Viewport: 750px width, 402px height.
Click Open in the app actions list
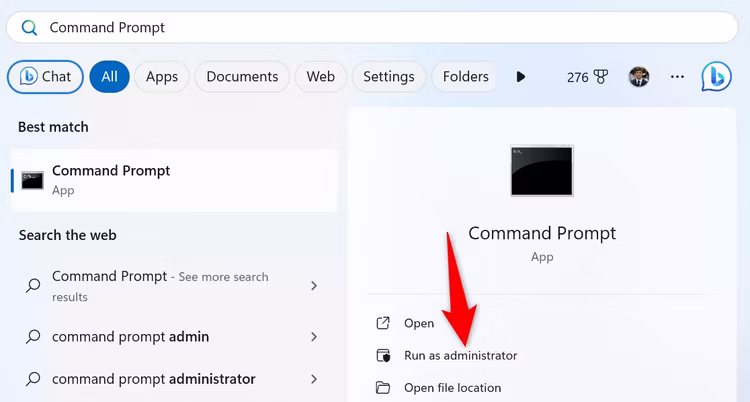pyautogui.click(x=419, y=324)
